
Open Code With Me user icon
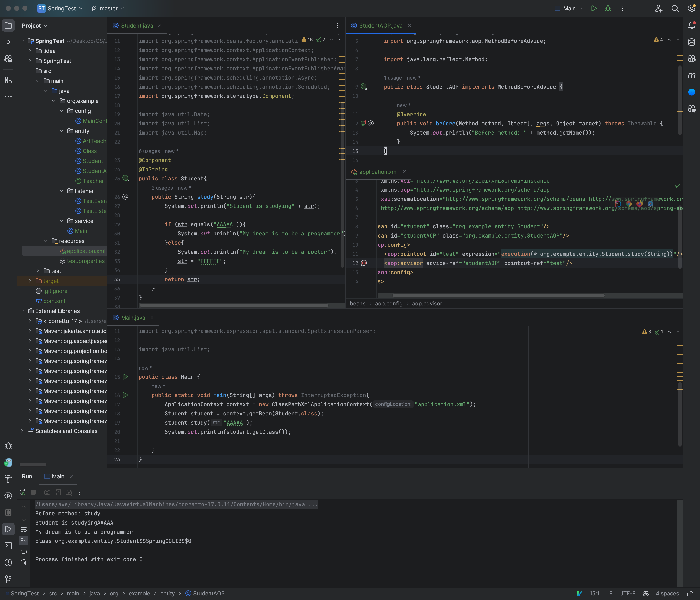click(x=658, y=9)
